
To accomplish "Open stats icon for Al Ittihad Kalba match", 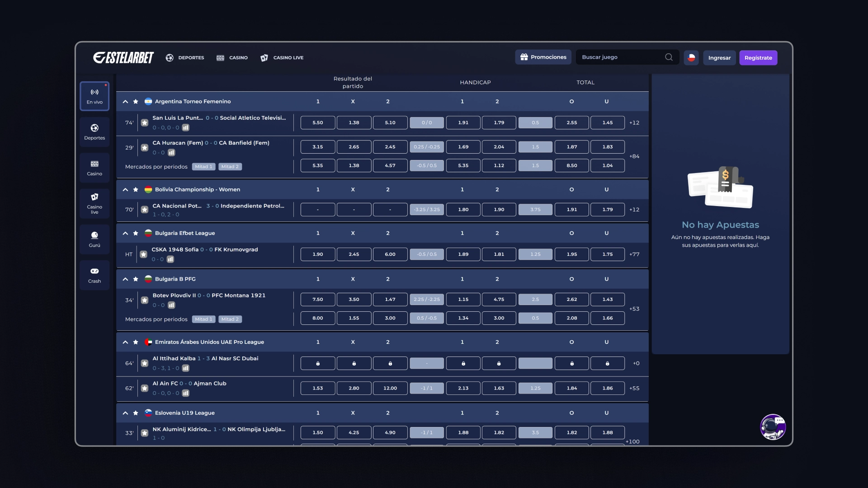I will click(185, 368).
